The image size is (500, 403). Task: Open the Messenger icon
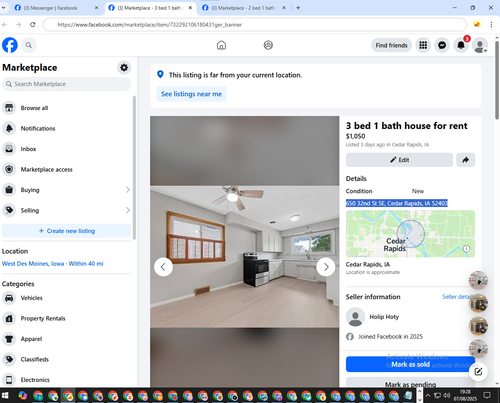pos(442,45)
